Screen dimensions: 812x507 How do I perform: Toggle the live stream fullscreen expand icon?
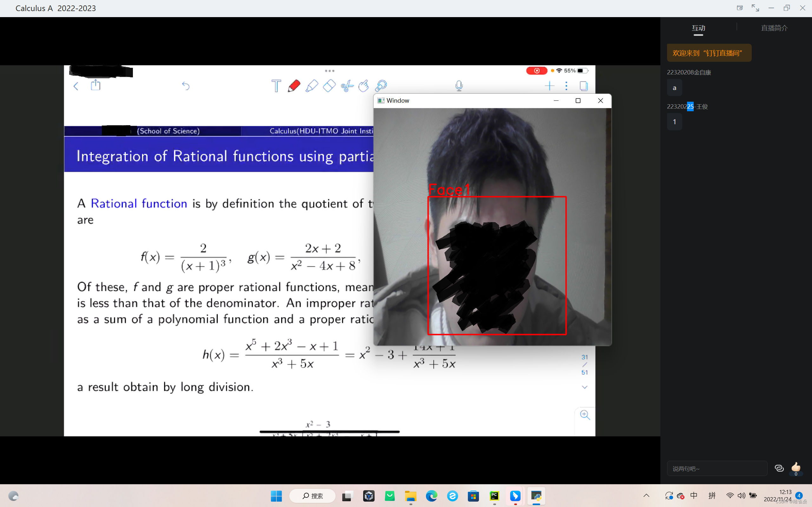755,8
